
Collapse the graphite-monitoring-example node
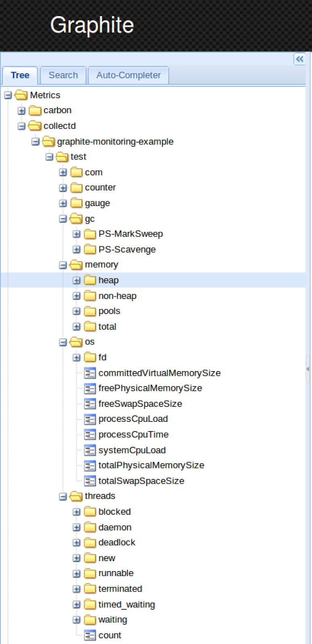(x=35, y=142)
